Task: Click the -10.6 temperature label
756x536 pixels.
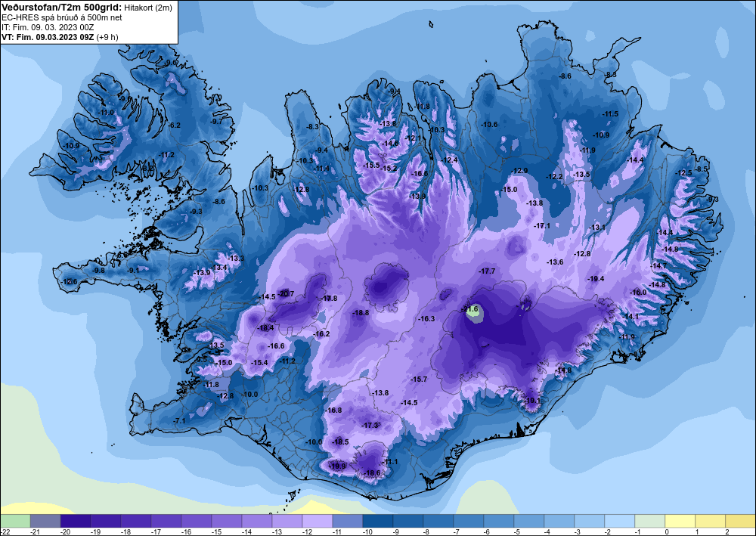Action: [x=489, y=124]
